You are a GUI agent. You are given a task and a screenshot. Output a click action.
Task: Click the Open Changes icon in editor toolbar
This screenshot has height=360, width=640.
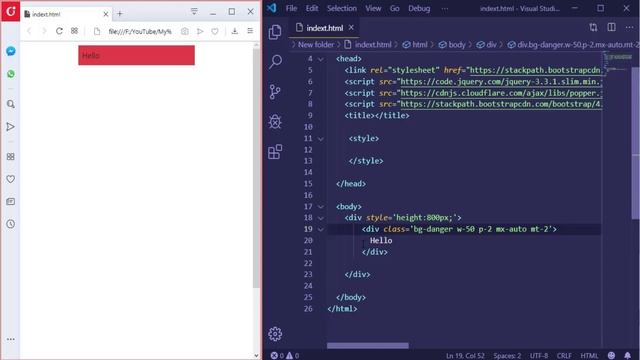click(x=593, y=27)
